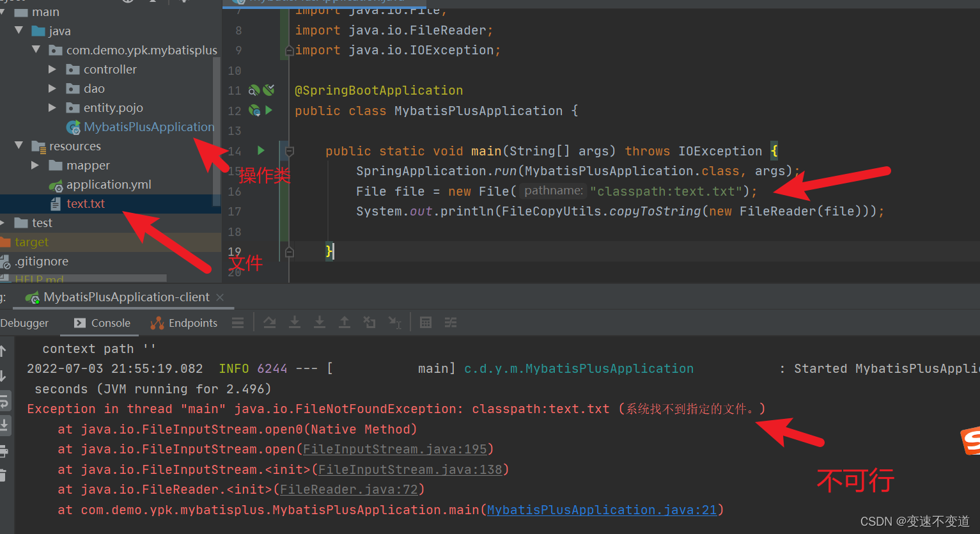Select application.yml in the project tree
980x534 pixels.
coord(109,184)
